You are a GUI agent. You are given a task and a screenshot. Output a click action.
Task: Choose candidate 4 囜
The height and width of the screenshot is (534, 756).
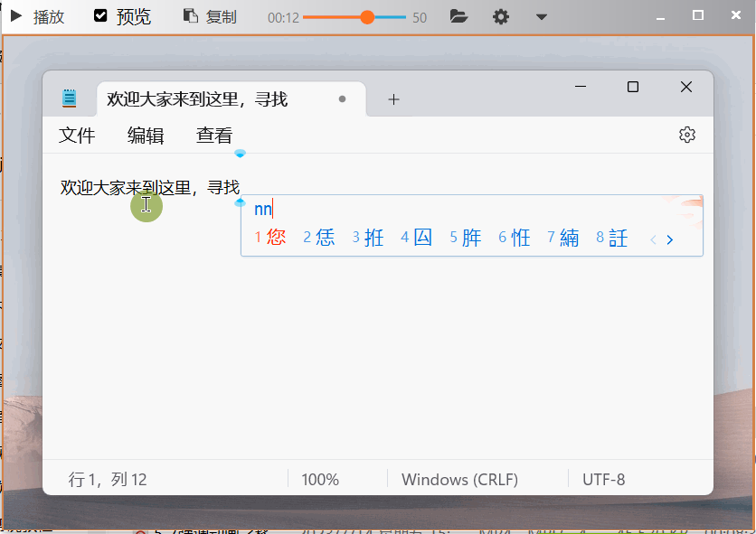417,239
